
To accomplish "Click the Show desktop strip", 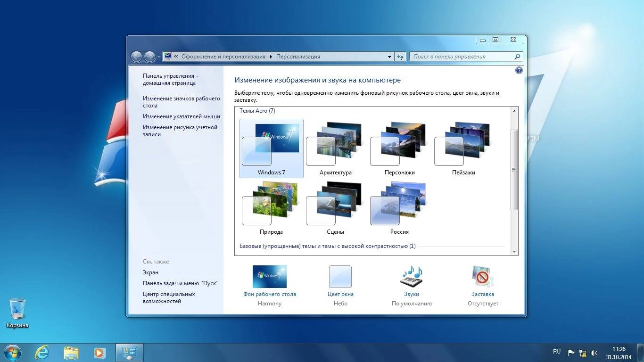I will pyautogui.click(x=640, y=353).
